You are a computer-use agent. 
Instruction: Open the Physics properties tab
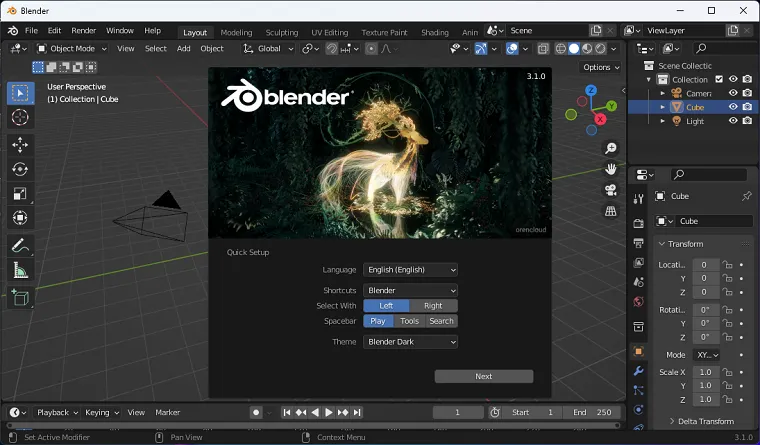click(638, 410)
